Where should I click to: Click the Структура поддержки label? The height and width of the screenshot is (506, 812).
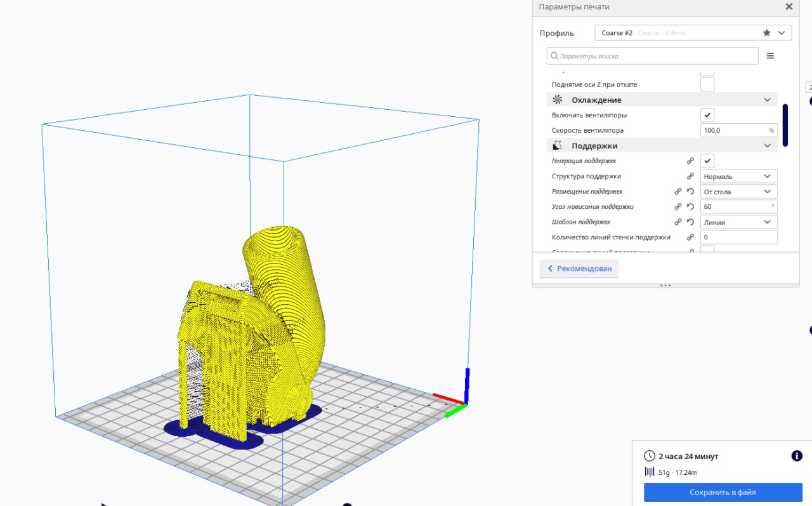pyautogui.click(x=586, y=176)
